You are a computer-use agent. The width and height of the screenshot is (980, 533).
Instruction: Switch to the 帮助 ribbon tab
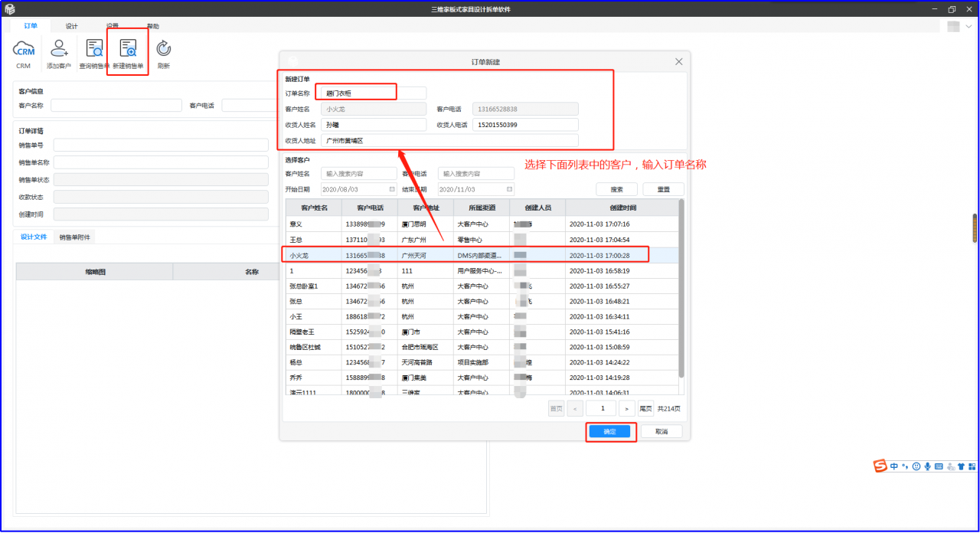[153, 26]
